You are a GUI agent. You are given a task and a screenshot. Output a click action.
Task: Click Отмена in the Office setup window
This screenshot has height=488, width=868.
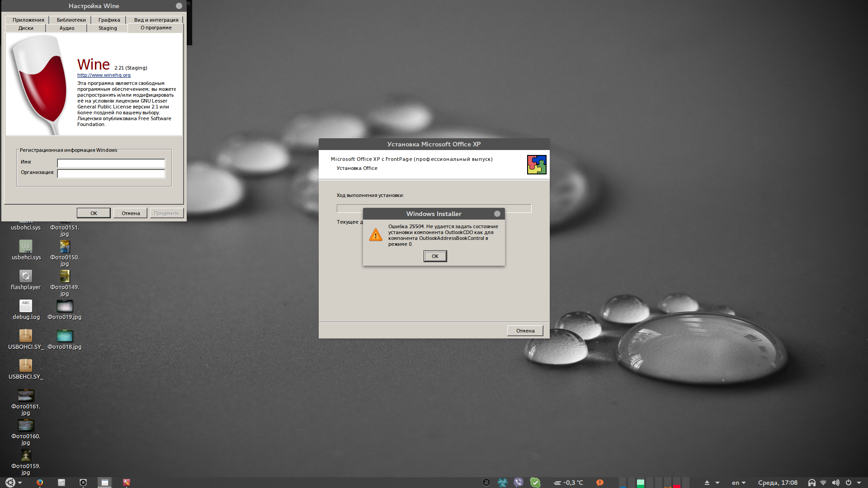[x=525, y=331]
